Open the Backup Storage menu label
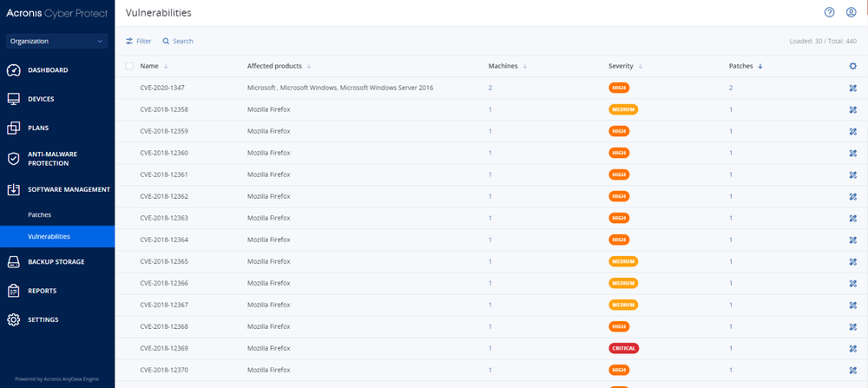 [56, 262]
